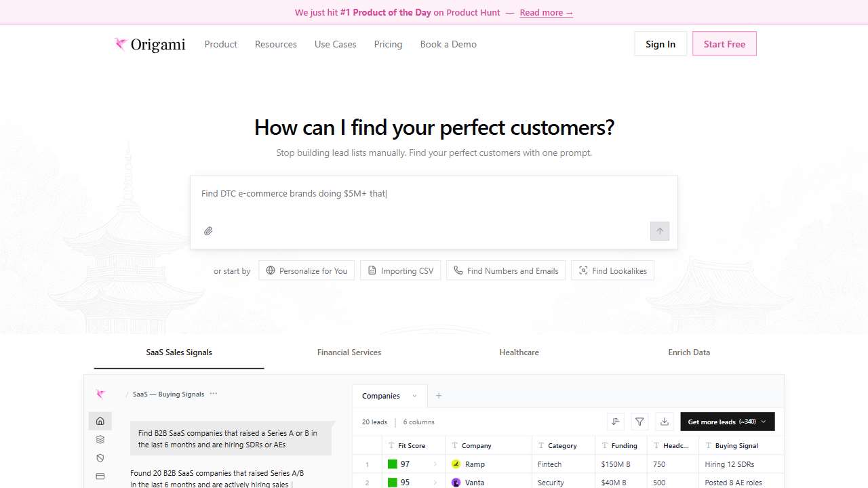Click the attachment paperclip icon in the prompt box
Screen dimensions: 868x488
coord(208,231)
